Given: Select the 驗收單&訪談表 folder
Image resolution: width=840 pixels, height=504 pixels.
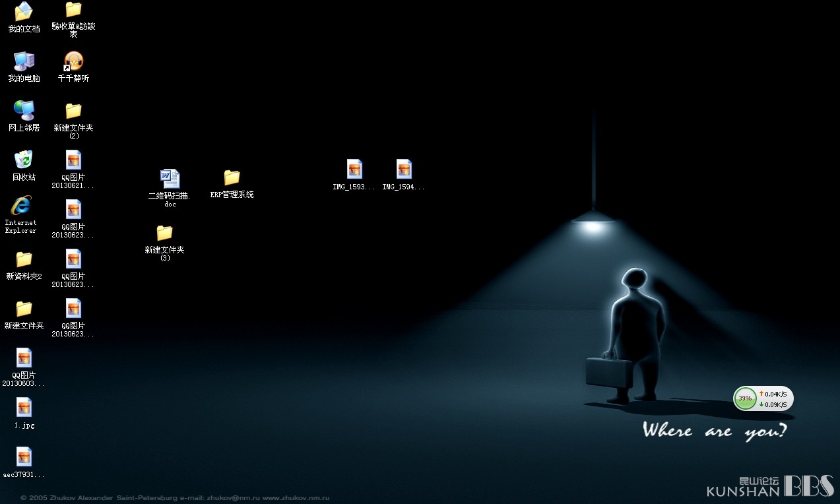Looking at the screenshot, I should tap(73, 10).
